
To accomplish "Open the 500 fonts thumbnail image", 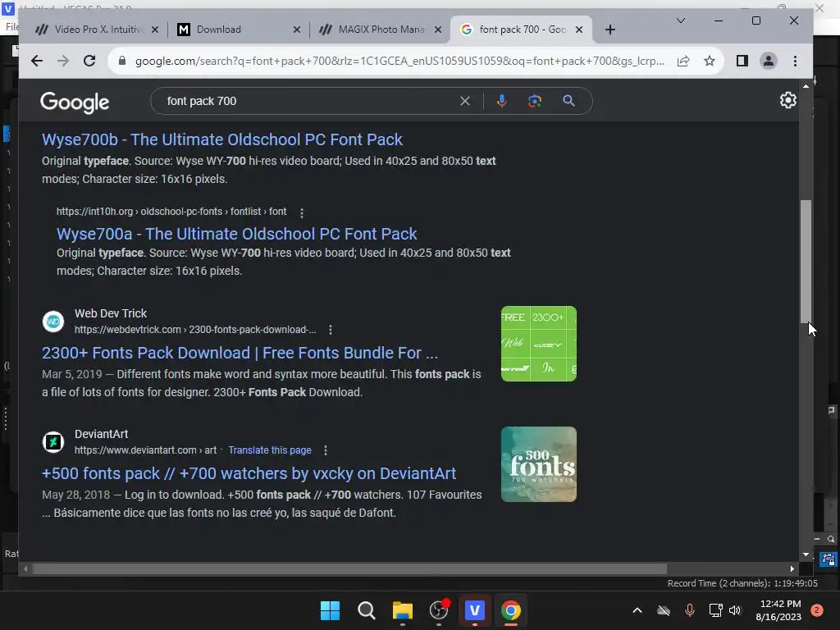I will (x=538, y=464).
